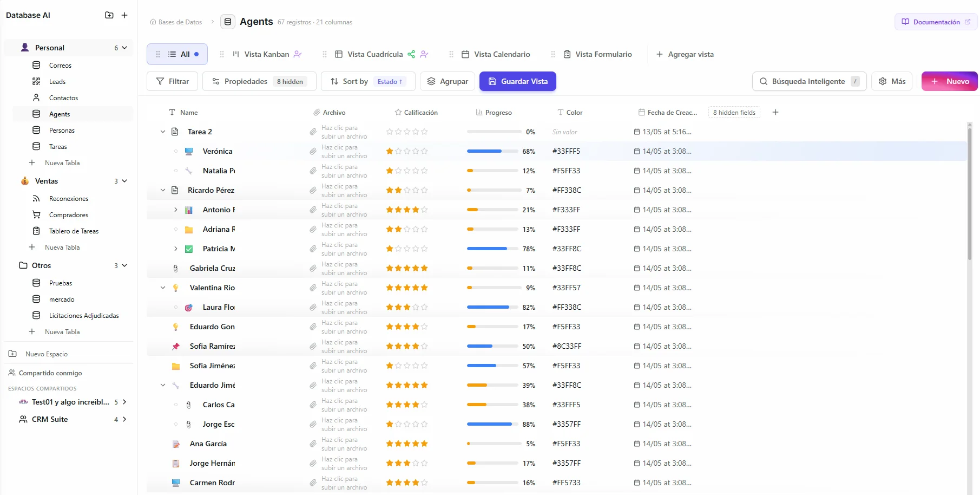Open Propiedades with 8 hidden
Viewport: 980px width, 495px height.
tap(259, 81)
